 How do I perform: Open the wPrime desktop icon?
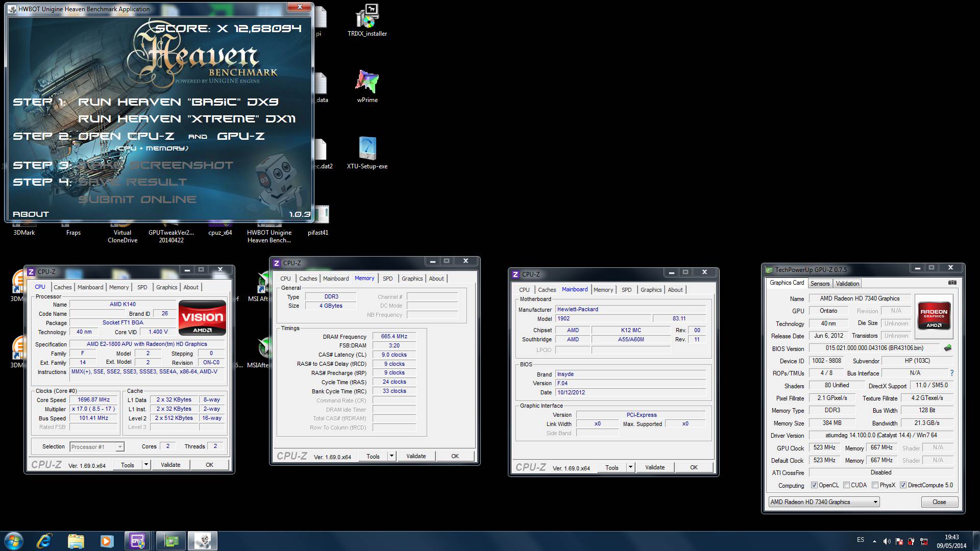click(x=367, y=86)
